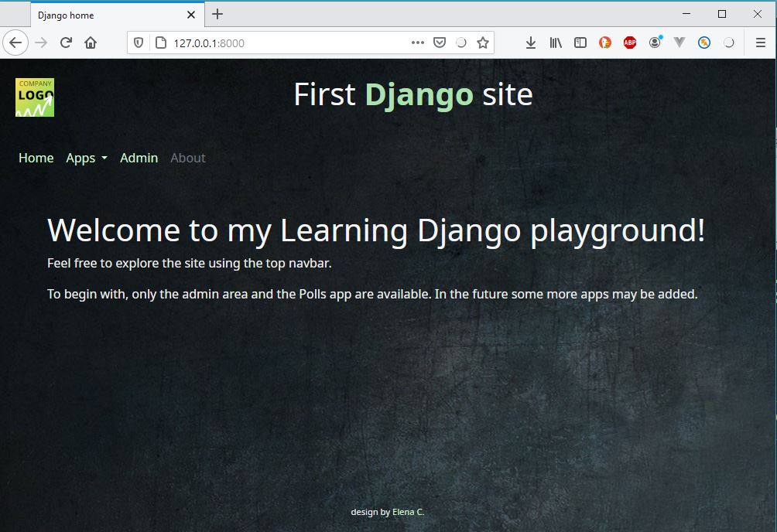The image size is (777, 532).
Task: Go to the Home nav link
Action: [x=36, y=158]
